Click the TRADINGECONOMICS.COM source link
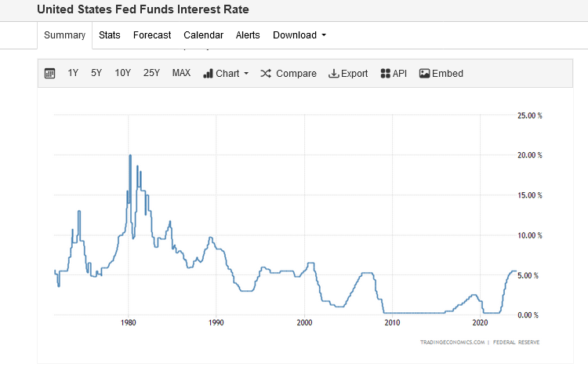The height and width of the screenshot is (378, 588). 452,343
